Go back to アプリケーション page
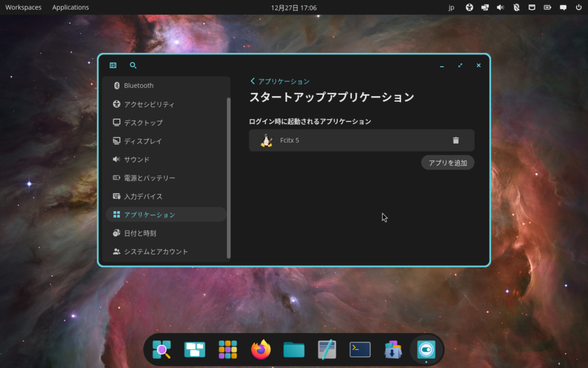The width and height of the screenshot is (588, 368). pyautogui.click(x=280, y=82)
